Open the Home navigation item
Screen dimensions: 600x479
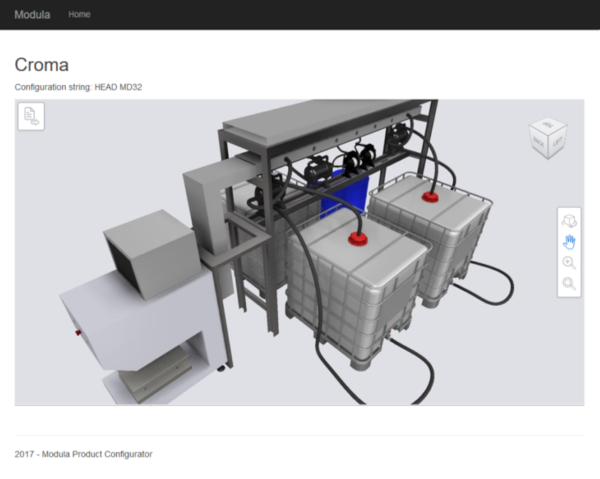click(x=79, y=14)
